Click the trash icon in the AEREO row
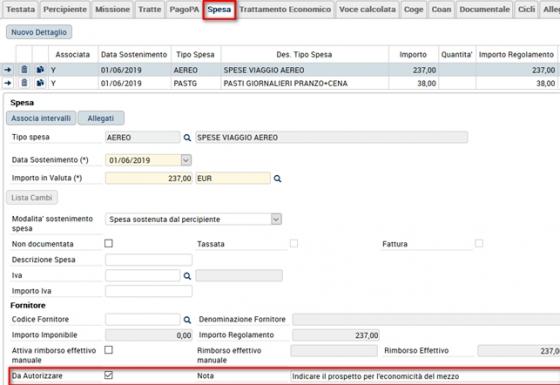Viewport: 560px width, 385px height. (x=24, y=70)
